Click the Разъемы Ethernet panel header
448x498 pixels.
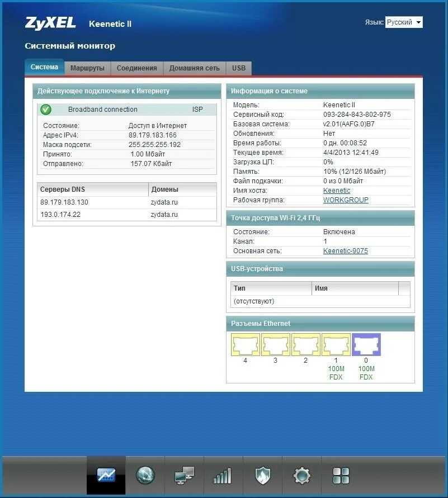(320, 324)
